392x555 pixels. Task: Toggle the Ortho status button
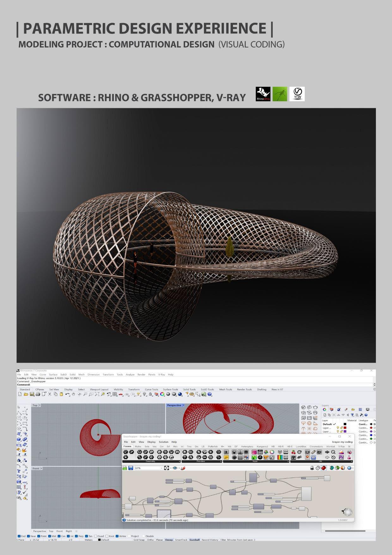[x=150, y=540]
